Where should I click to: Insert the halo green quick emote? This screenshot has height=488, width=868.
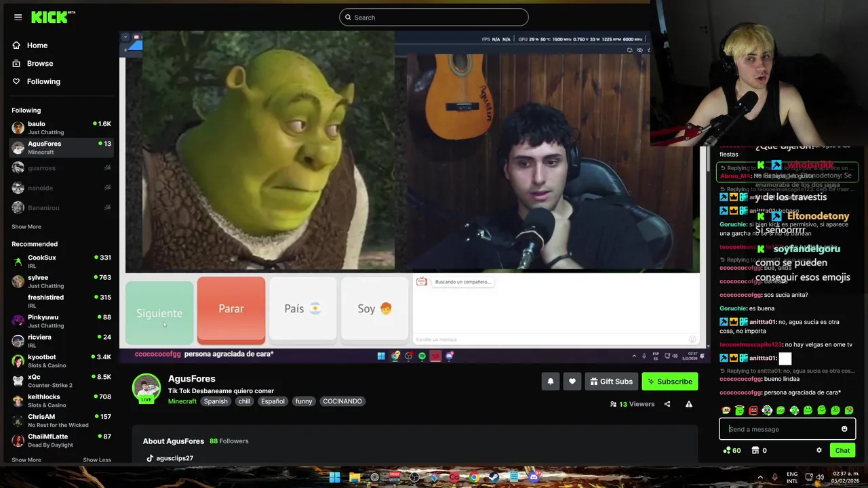coord(740,410)
